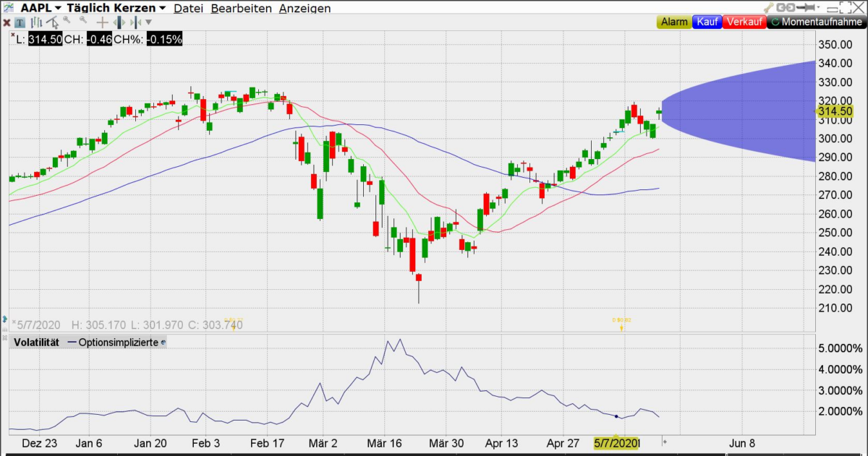The height and width of the screenshot is (456, 868).
Task: Click the red X delete drawing icon
Action: click(7, 22)
